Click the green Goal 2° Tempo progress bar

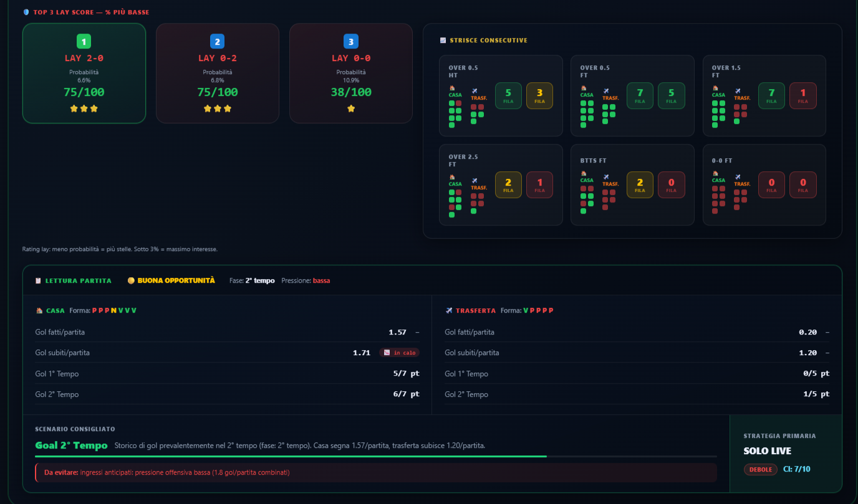pyautogui.click(x=291, y=457)
